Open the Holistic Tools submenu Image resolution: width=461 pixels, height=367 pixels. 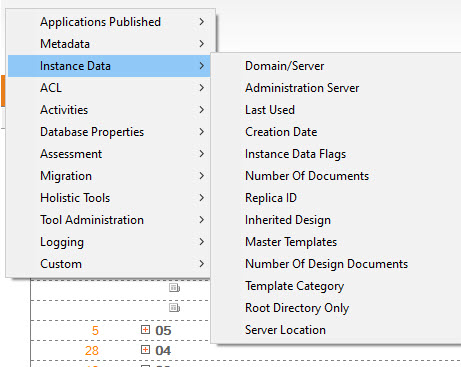[109, 198]
